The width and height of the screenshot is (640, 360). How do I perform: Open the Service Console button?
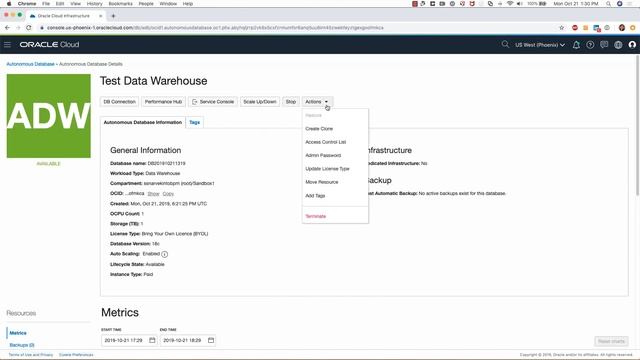pos(213,102)
